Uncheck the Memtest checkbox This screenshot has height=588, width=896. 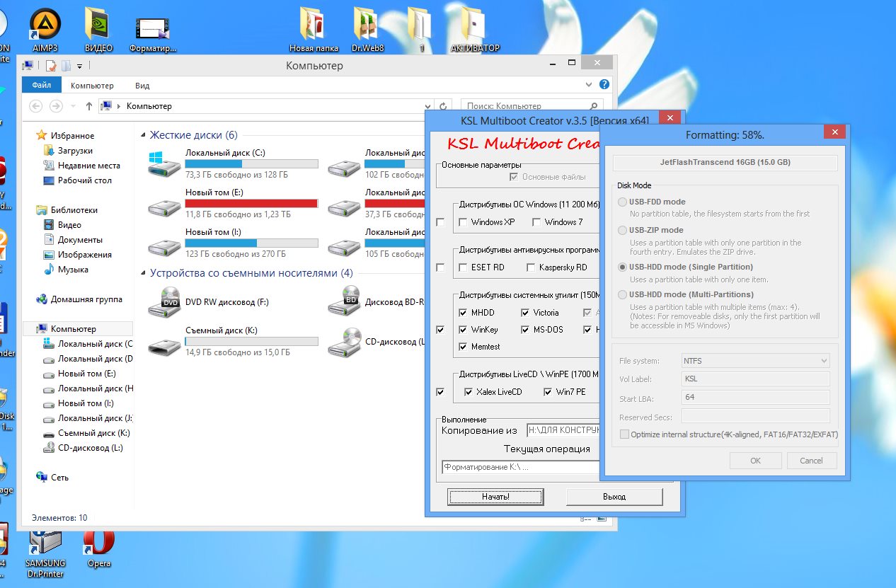(464, 347)
